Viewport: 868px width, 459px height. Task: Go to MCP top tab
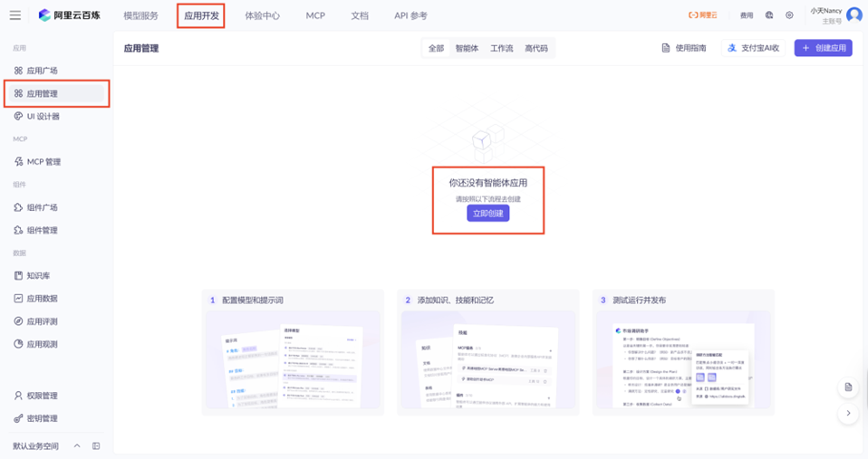315,15
